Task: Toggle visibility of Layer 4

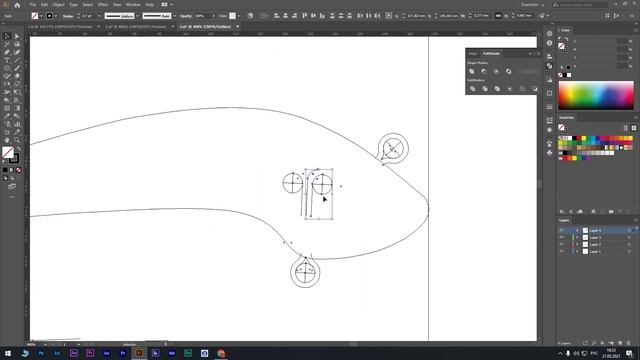Action: tap(562, 231)
